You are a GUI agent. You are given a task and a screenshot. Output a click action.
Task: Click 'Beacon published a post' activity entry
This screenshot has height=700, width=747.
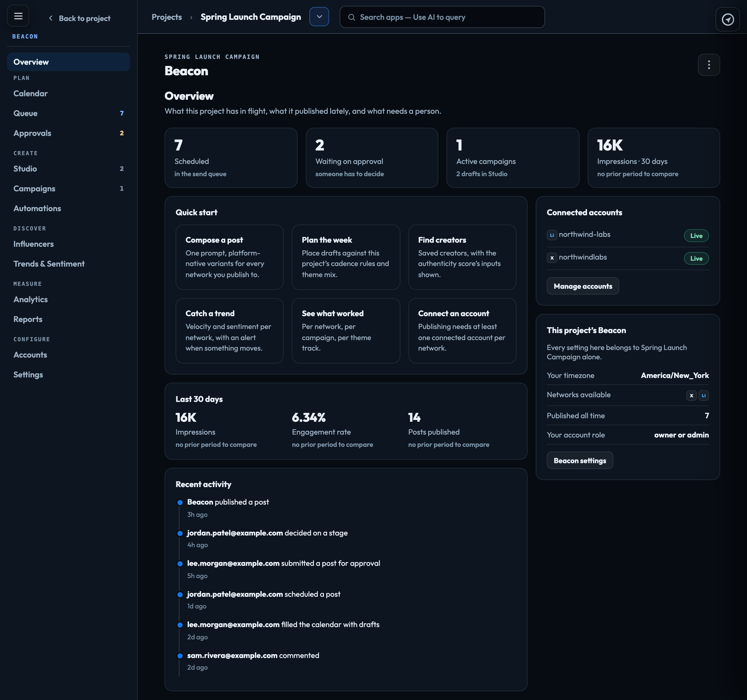point(228,502)
